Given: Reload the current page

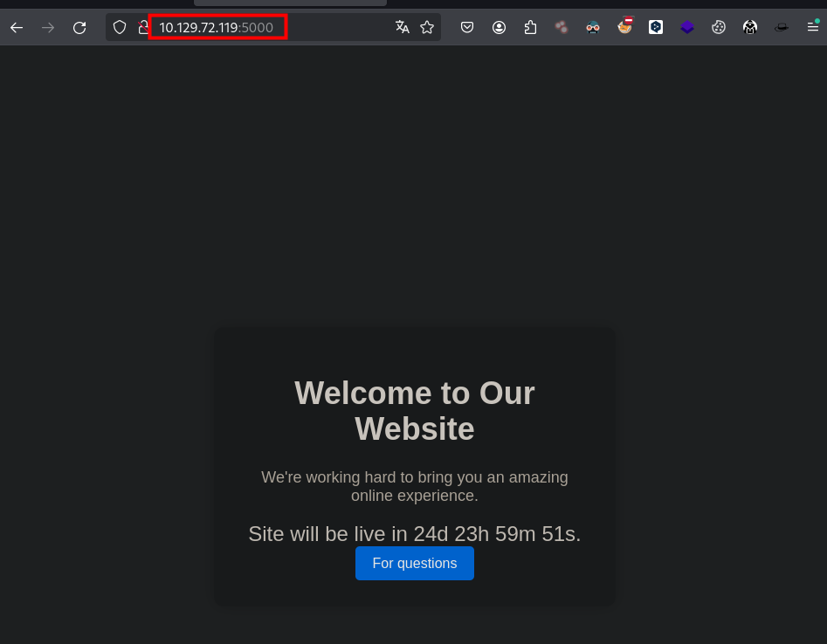Looking at the screenshot, I should (x=79, y=28).
